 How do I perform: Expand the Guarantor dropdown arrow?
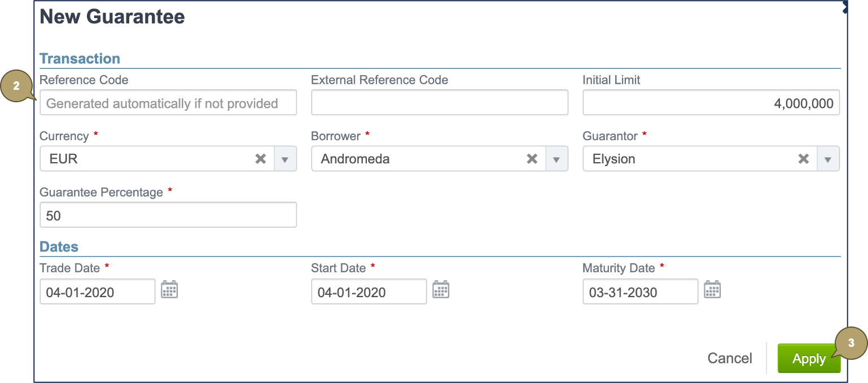click(x=828, y=159)
